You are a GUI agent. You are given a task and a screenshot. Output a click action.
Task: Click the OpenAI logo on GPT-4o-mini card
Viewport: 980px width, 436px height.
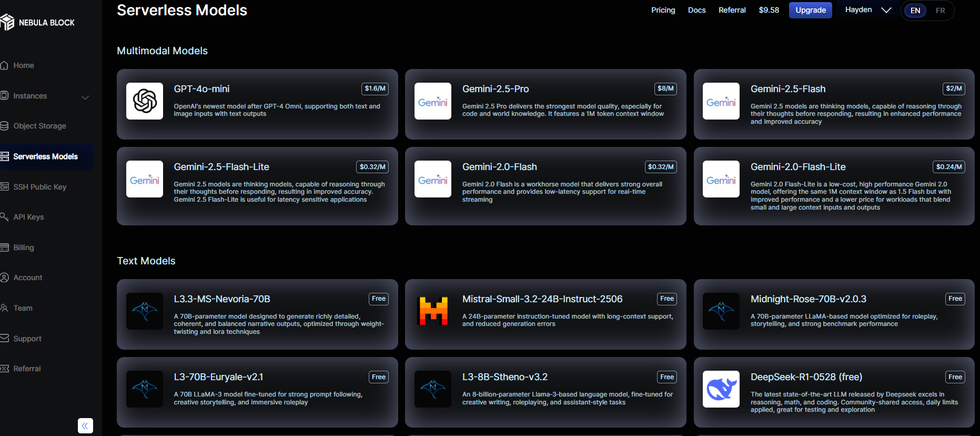click(145, 101)
